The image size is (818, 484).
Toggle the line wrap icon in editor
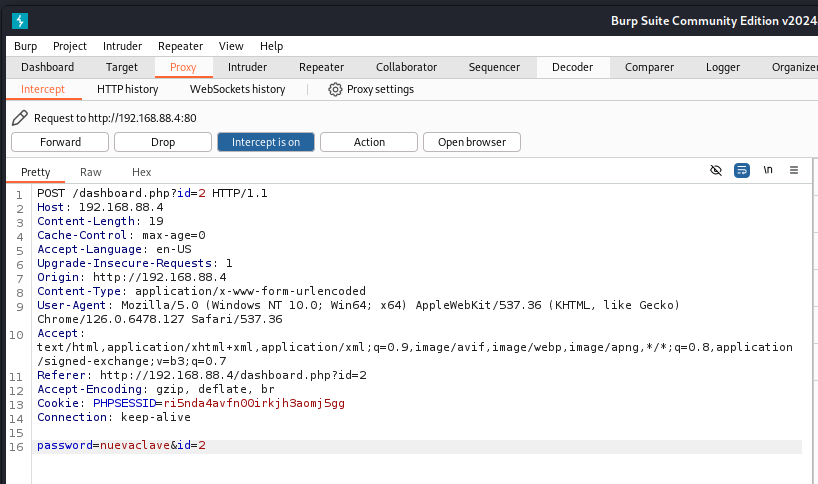point(742,171)
